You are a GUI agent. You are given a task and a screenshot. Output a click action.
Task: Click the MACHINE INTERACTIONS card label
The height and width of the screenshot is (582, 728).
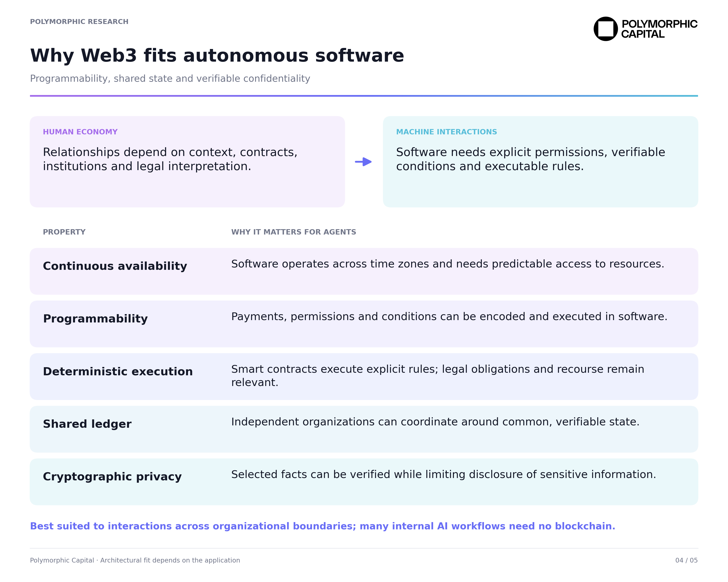[446, 132]
